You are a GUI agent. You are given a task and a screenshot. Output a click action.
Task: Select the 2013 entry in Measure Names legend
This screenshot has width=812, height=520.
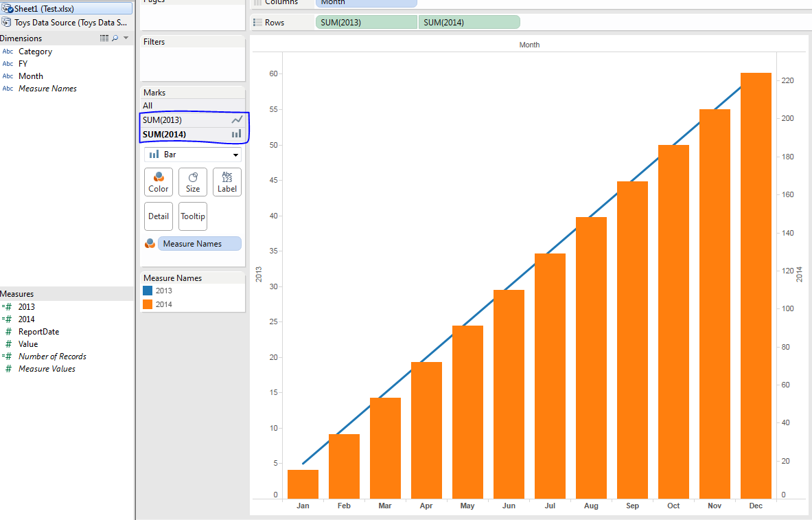point(165,291)
